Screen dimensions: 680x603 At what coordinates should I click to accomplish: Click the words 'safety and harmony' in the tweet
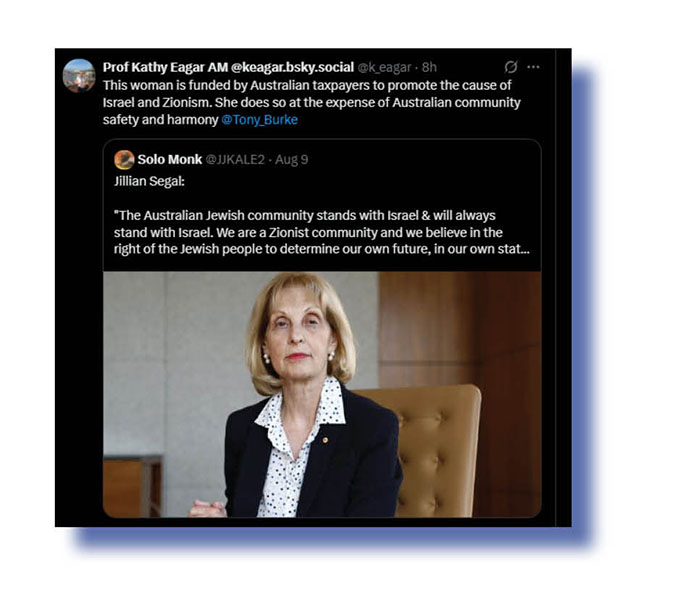coord(160,120)
